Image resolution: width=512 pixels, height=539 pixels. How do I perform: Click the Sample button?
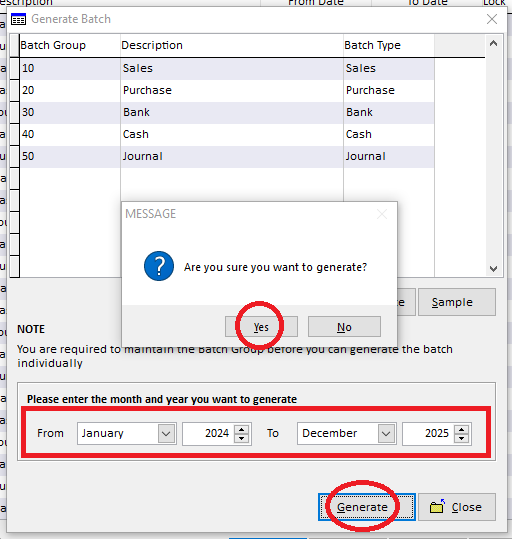tap(457, 302)
